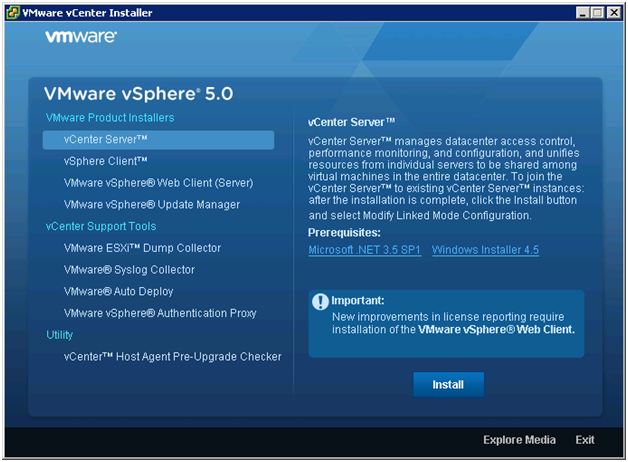Click the Important exclamation icon

(x=320, y=301)
